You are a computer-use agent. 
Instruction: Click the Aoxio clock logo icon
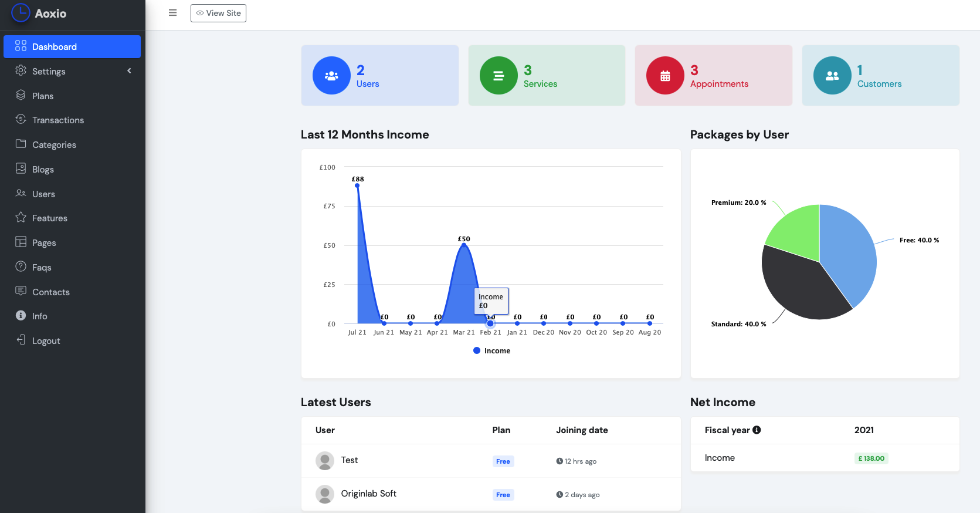pyautogui.click(x=21, y=13)
